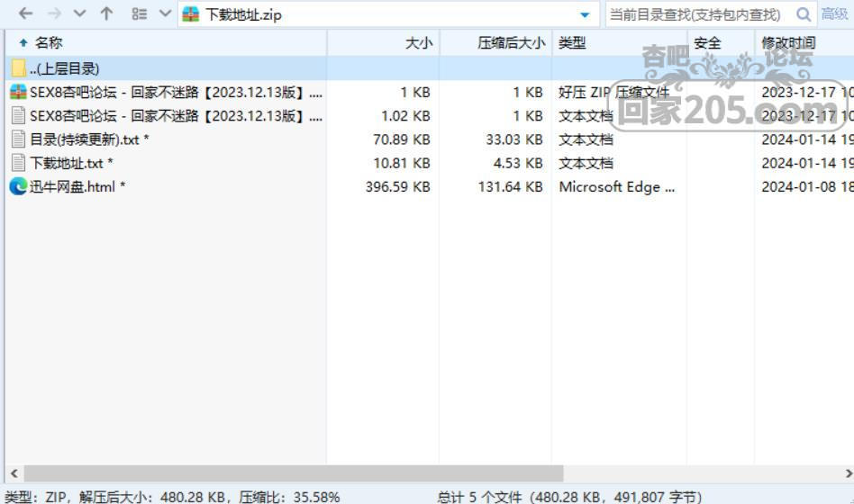Screen dimensions: 854x504
Task: Click the scroll left arrow
Action: click(x=14, y=473)
